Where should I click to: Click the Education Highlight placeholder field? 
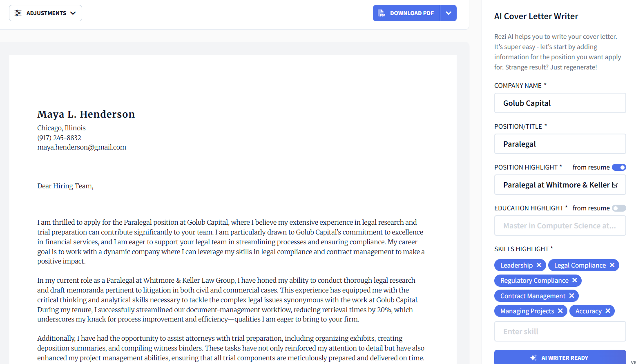[x=560, y=225]
